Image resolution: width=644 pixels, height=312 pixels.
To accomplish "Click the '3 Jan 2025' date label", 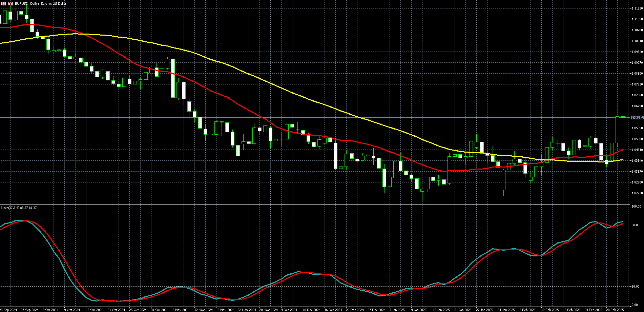I will click(x=397, y=310).
